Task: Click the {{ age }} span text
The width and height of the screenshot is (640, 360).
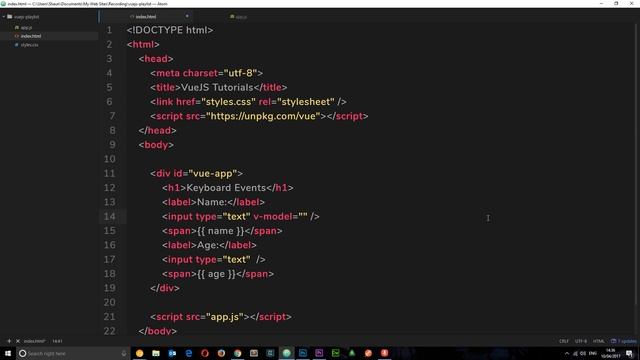Action: click(x=216, y=274)
